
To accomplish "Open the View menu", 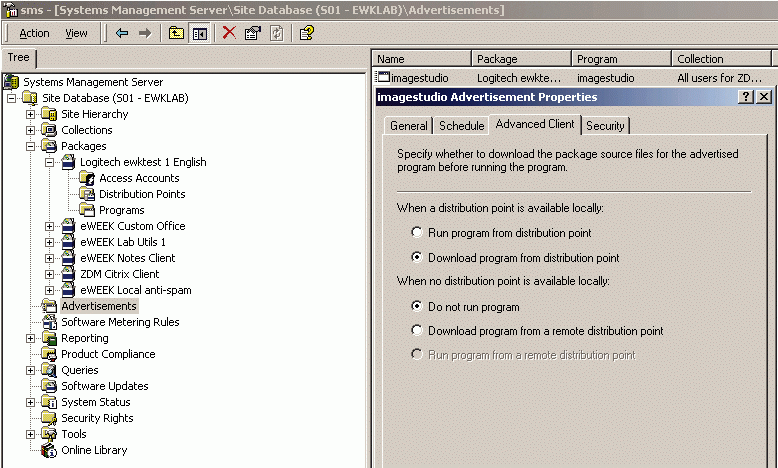I will point(76,33).
